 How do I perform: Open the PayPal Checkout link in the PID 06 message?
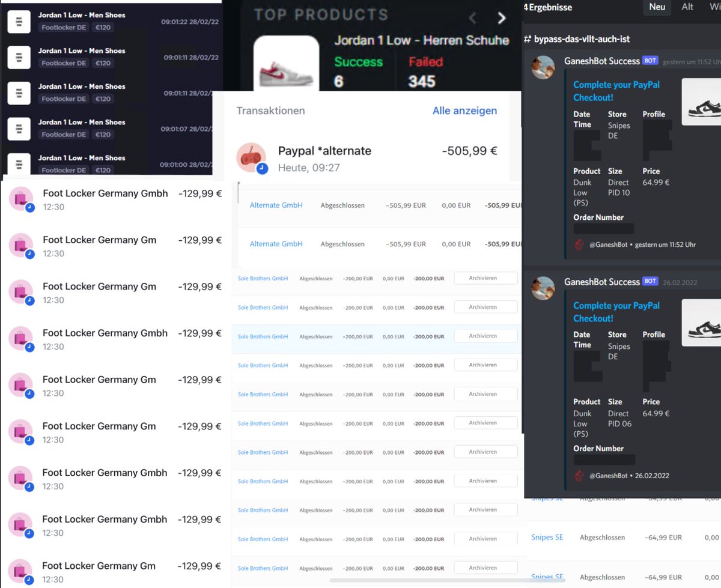click(616, 312)
